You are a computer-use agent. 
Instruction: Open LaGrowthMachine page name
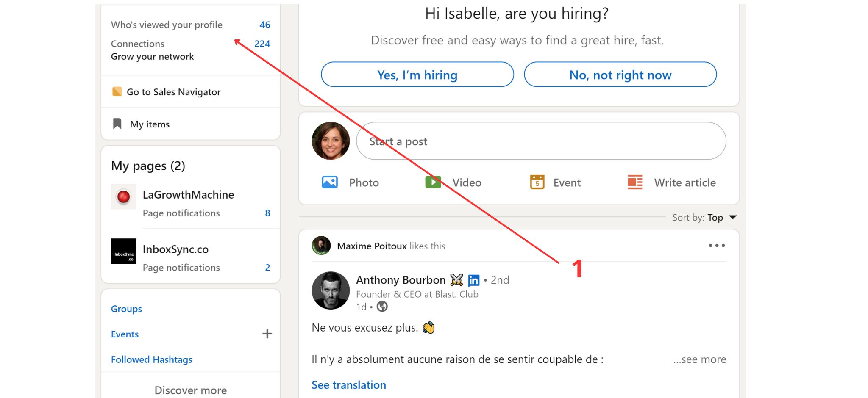pos(188,195)
